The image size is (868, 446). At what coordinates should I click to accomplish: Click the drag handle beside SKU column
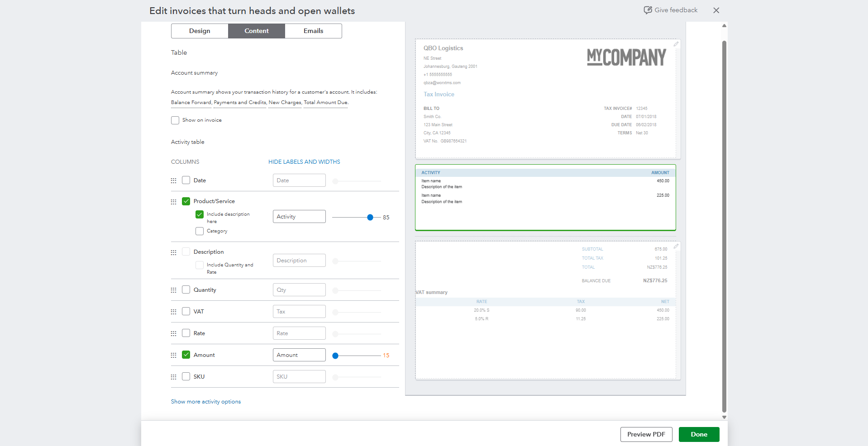coord(174,376)
